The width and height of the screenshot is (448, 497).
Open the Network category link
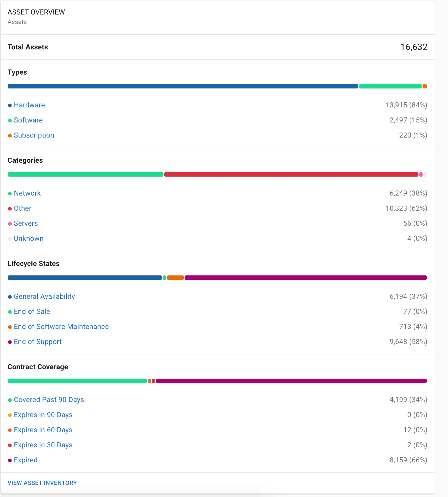[x=27, y=193]
